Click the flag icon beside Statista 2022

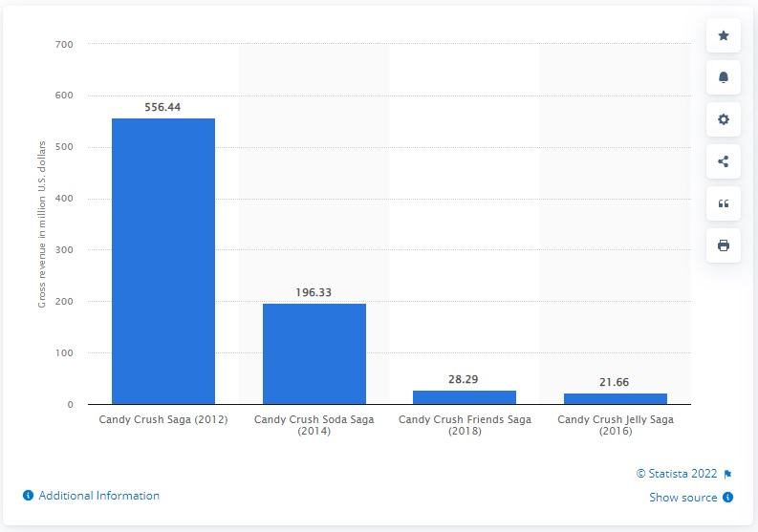tap(727, 475)
